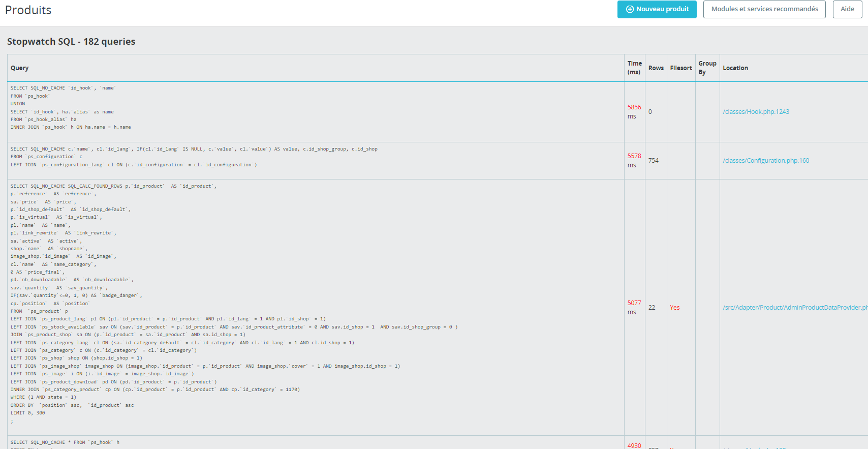The height and width of the screenshot is (449, 868).
Task: Click the SELECT * FROM ps_hook h query
Action: pos(65,442)
